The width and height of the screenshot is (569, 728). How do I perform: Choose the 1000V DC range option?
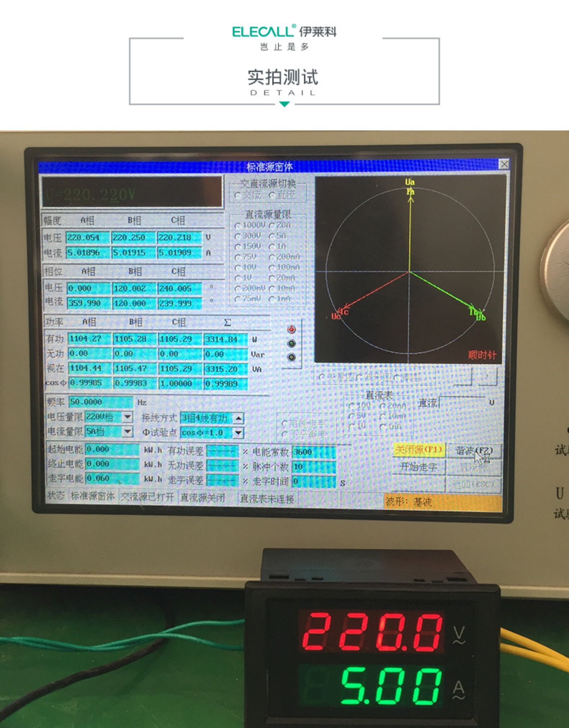(x=238, y=226)
